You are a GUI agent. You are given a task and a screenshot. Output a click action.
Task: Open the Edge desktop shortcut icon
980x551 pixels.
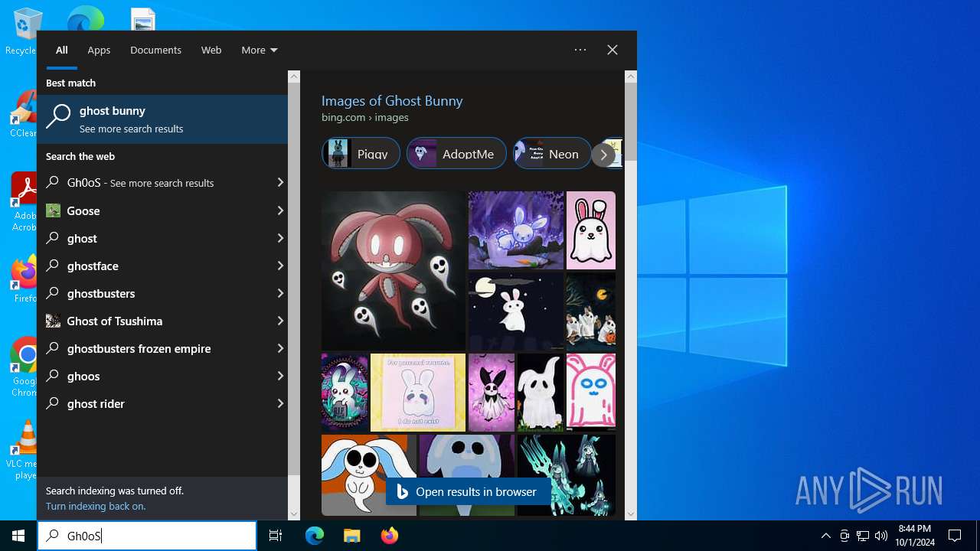[x=85, y=18]
